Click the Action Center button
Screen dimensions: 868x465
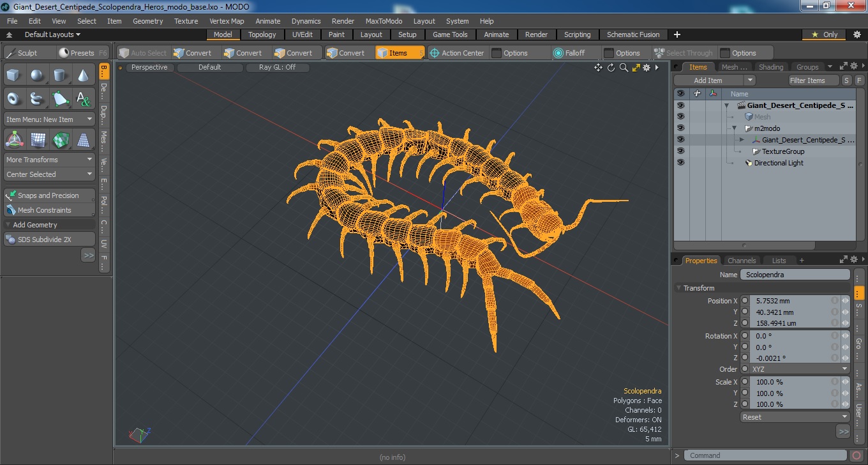pyautogui.click(x=457, y=53)
